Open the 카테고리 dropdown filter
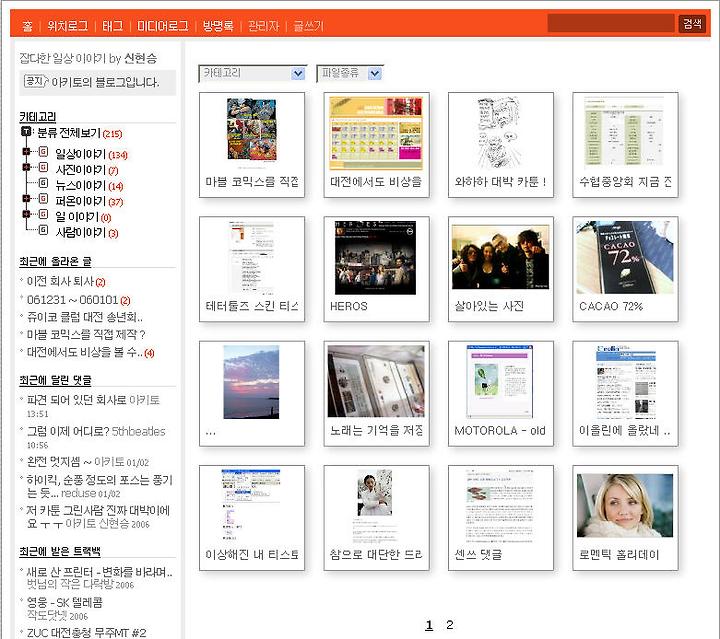Image resolution: width=720 pixels, height=639 pixels. [x=253, y=73]
